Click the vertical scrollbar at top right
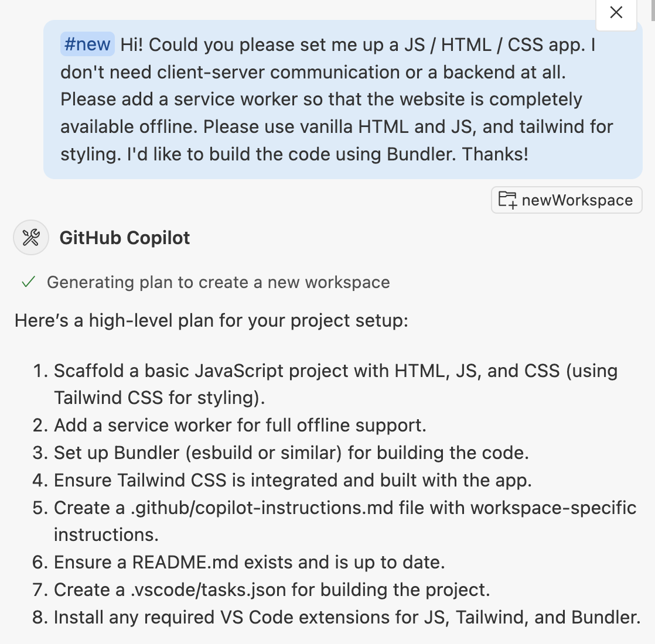 point(653,10)
